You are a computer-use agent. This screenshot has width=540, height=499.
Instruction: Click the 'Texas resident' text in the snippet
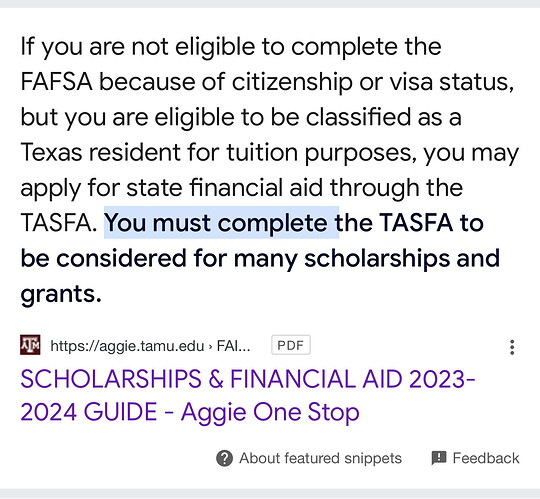click(x=100, y=152)
